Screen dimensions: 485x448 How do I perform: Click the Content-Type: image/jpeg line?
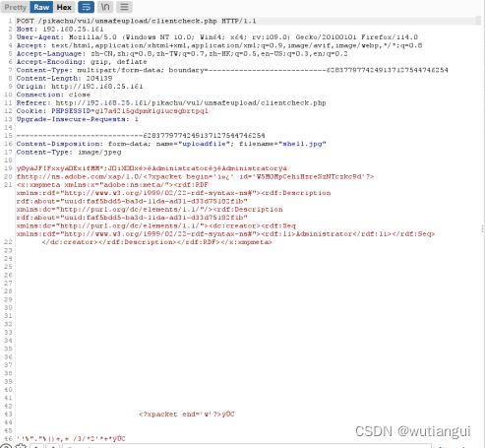click(x=69, y=153)
